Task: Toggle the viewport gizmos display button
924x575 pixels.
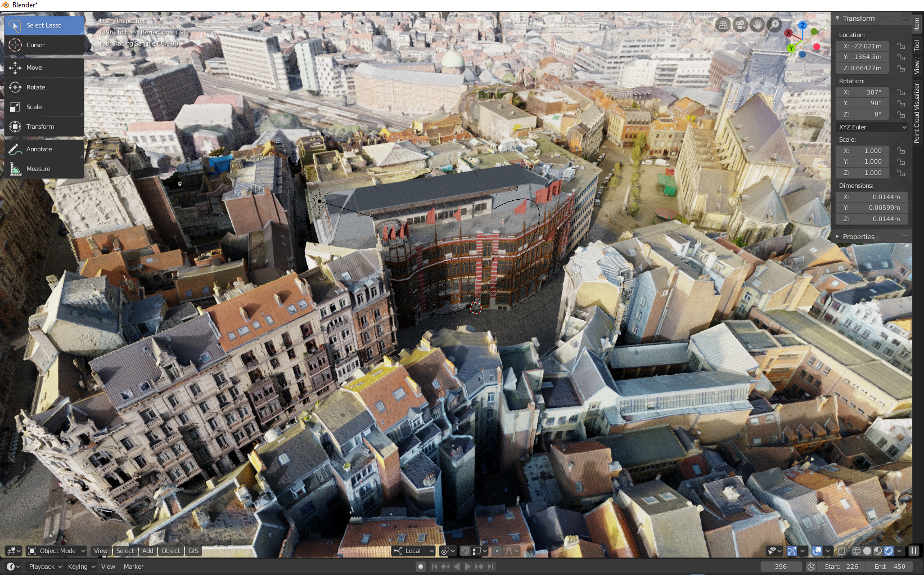Action: tap(792, 551)
